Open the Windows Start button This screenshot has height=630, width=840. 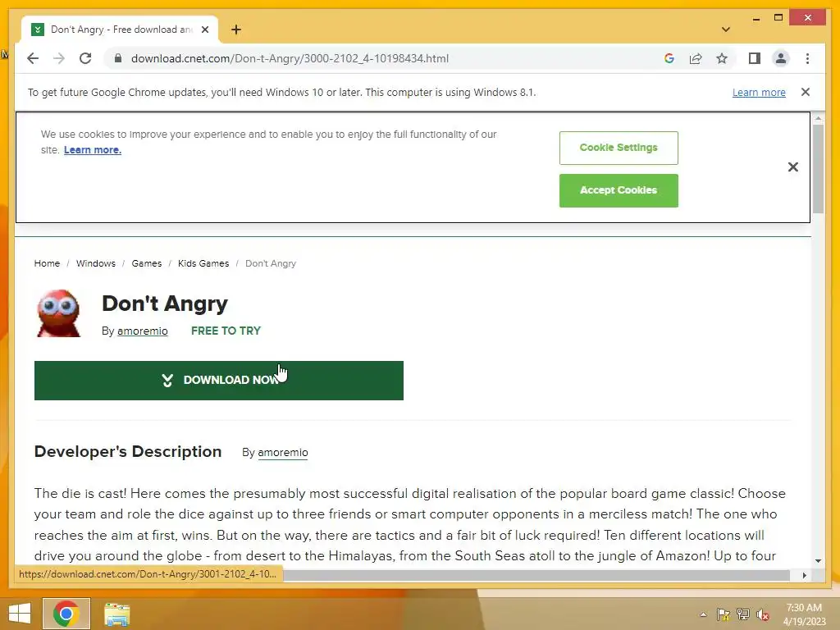click(20, 614)
